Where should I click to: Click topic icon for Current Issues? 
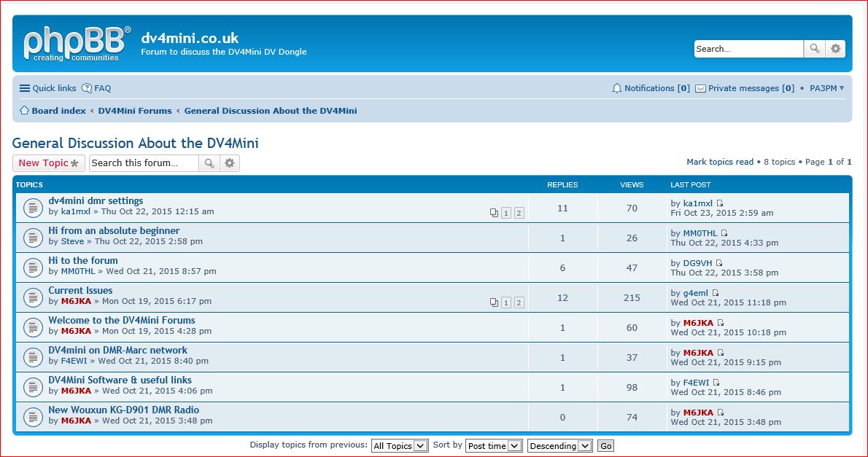(32, 297)
